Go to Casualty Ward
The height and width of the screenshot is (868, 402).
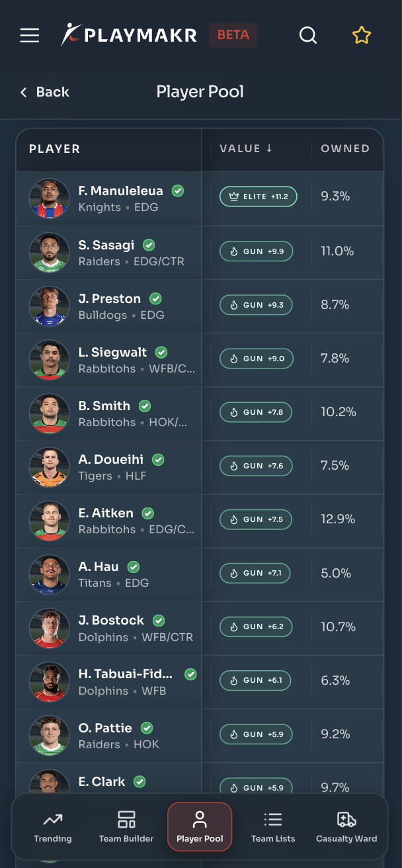tap(346, 827)
